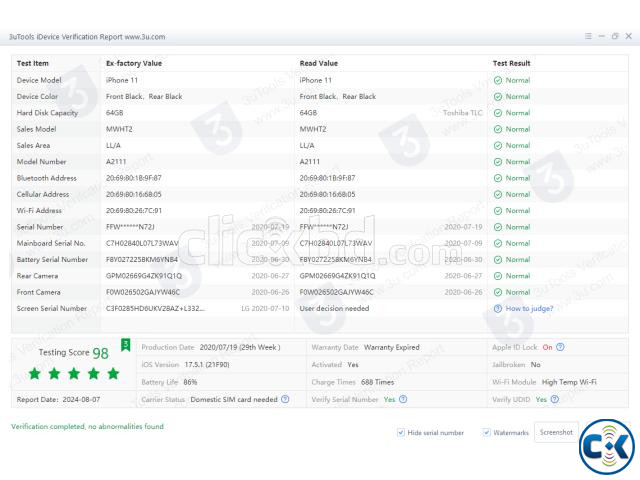
Task: Click User decision needed text
Action: [334, 309]
